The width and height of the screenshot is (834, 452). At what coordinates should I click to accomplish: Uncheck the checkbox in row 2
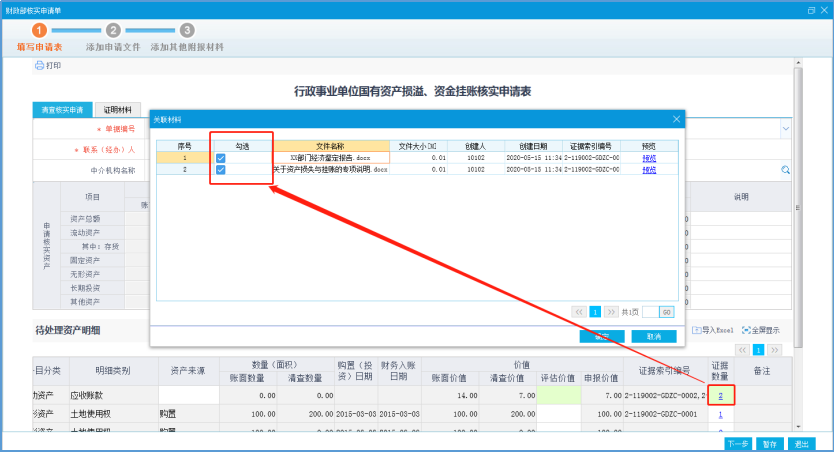coord(220,171)
